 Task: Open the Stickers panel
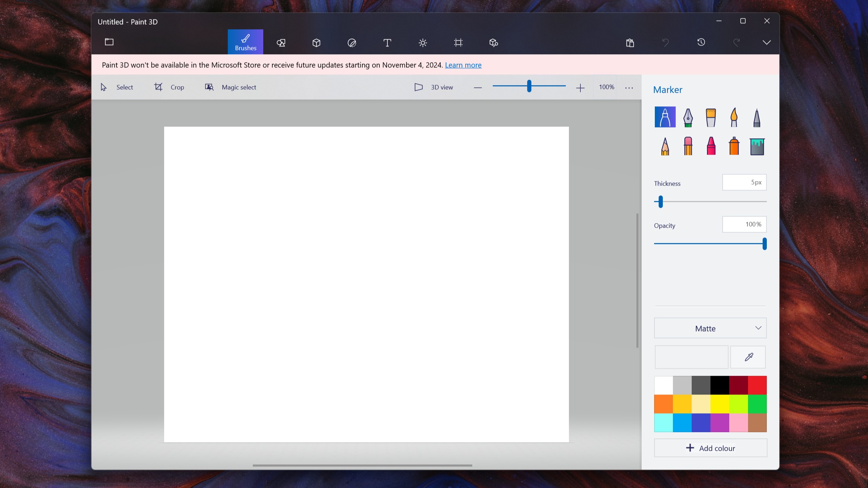[352, 42]
